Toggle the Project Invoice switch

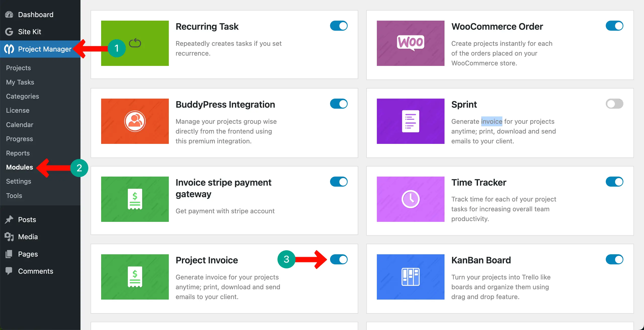[339, 260]
